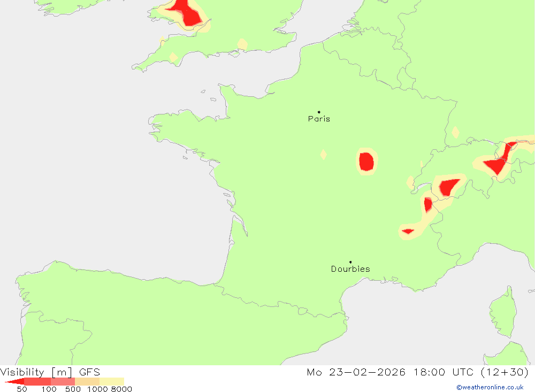Click the orange legend swatch between 500 and 1000
Image resolution: width=535 pixels, height=392 pixels.
[x=87, y=381]
